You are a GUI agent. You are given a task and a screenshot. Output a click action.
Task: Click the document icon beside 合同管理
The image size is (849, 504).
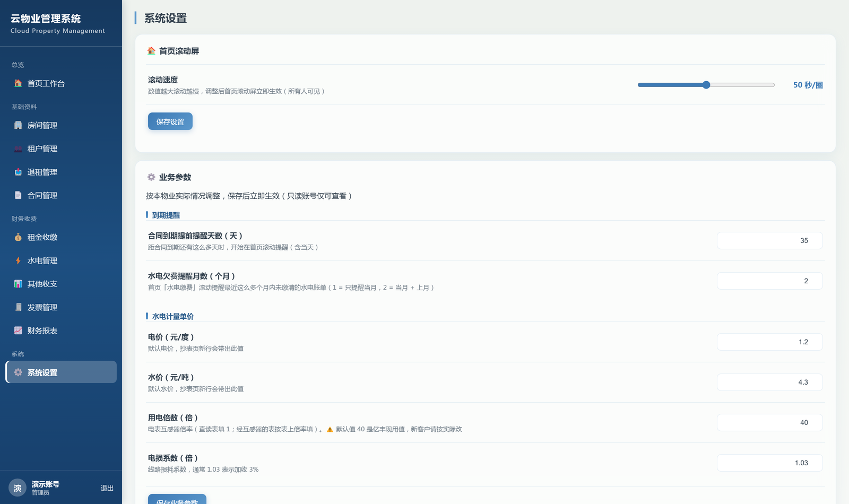tap(18, 195)
